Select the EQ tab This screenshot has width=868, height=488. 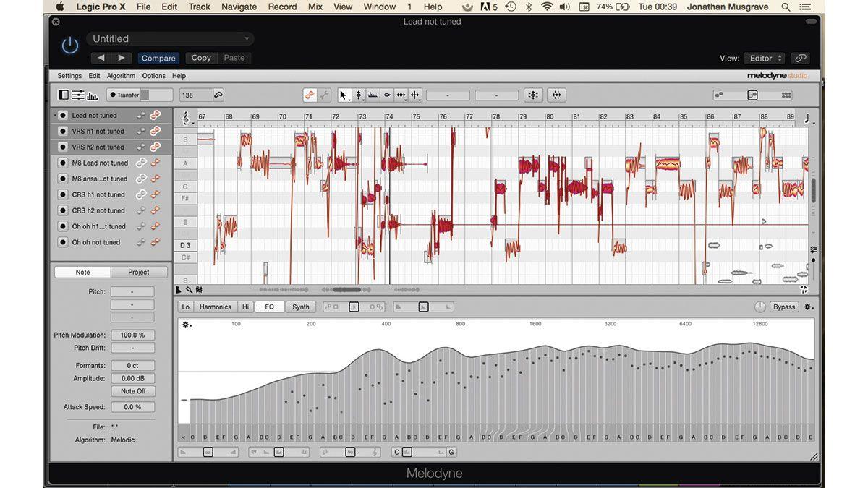269,307
